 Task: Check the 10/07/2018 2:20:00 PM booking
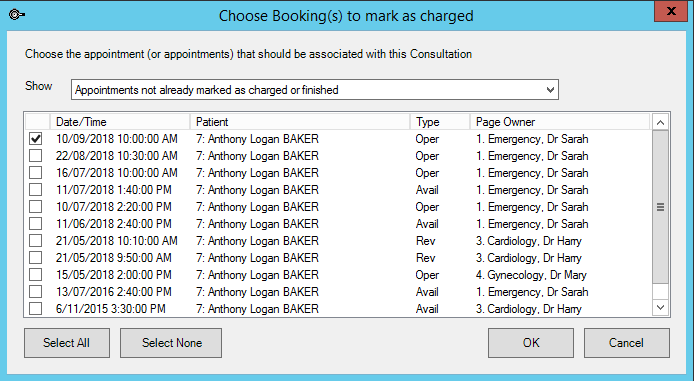[x=35, y=207]
